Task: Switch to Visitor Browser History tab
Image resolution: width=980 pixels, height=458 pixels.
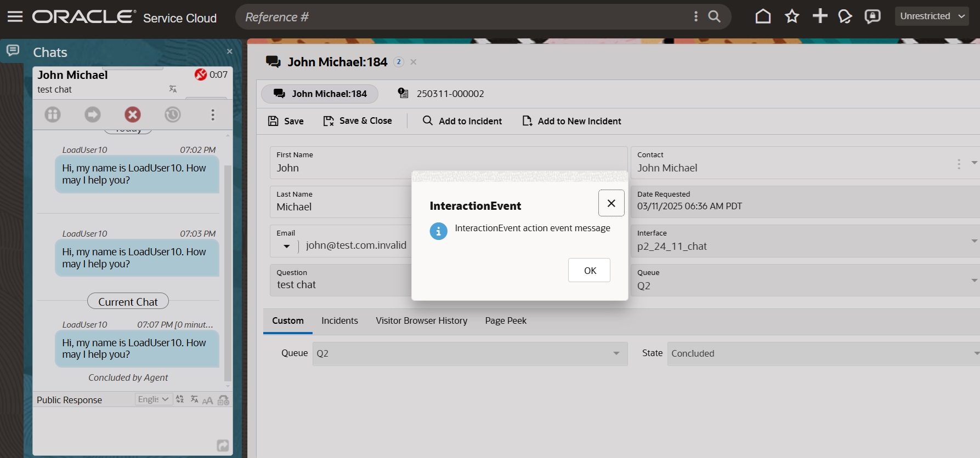Action: pyautogui.click(x=421, y=321)
